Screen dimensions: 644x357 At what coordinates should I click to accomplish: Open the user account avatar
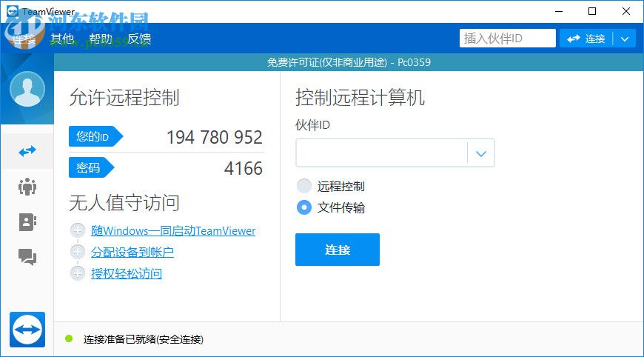[x=27, y=89]
